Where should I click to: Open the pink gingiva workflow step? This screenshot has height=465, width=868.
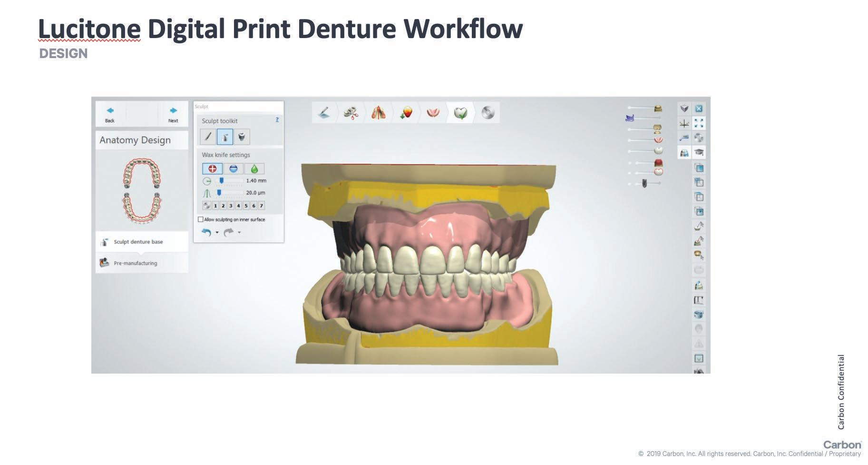coord(433,113)
